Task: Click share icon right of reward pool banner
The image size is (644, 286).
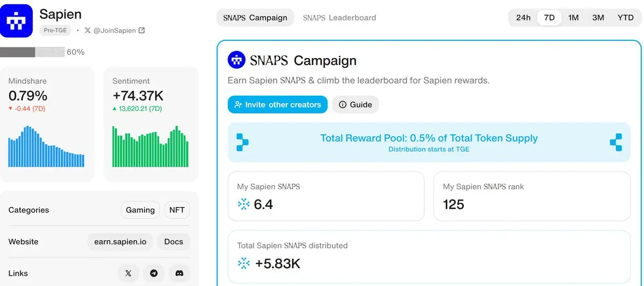Action: pyautogui.click(x=616, y=142)
